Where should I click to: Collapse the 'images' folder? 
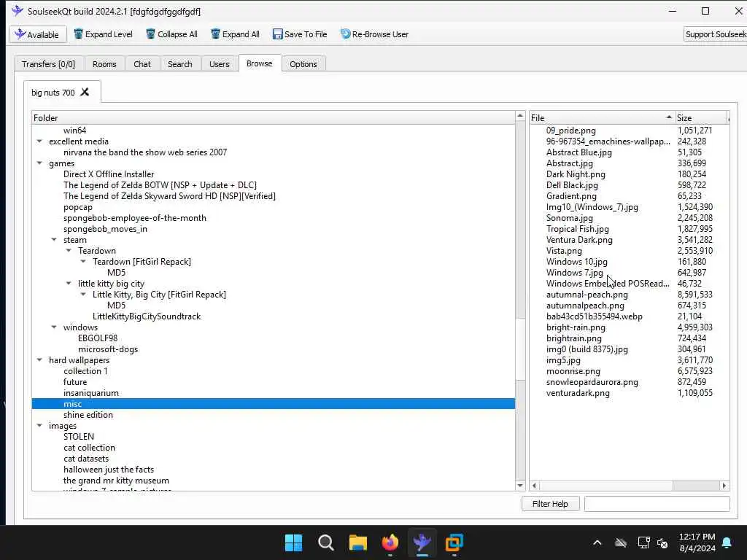(39, 426)
